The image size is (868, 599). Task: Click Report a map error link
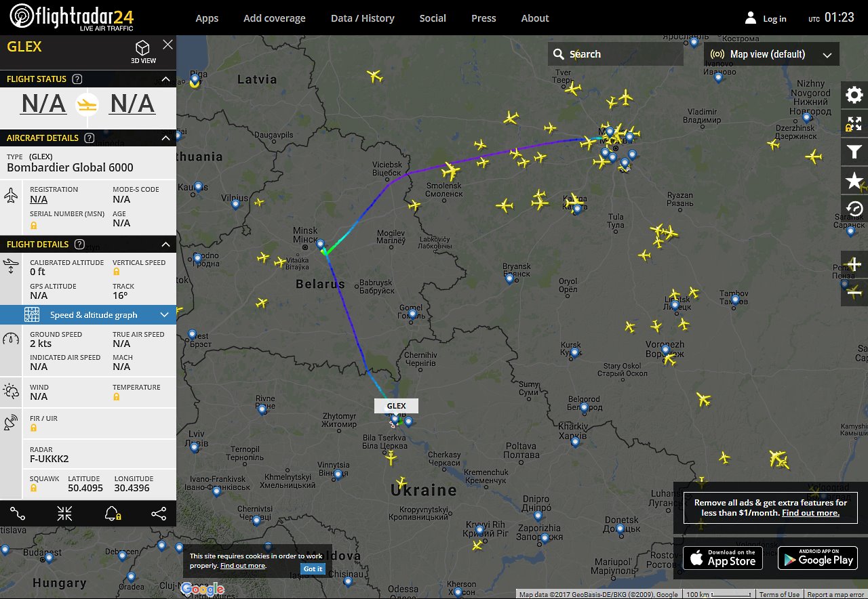[835, 595]
